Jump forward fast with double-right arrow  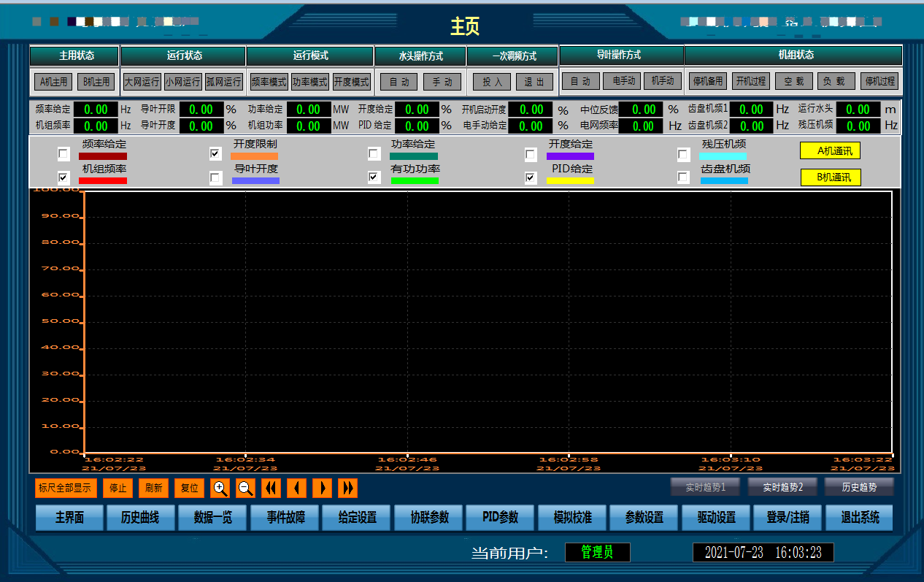pos(347,488)
